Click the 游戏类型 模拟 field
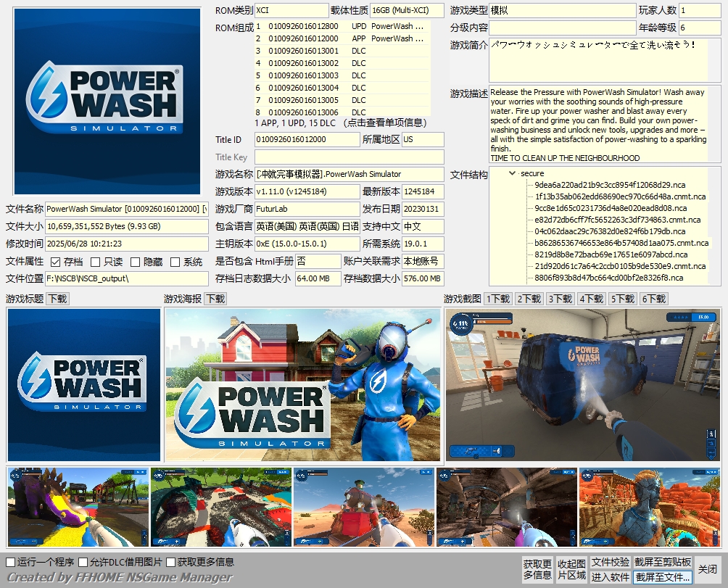Screen dimensions: 728x588 562,10
